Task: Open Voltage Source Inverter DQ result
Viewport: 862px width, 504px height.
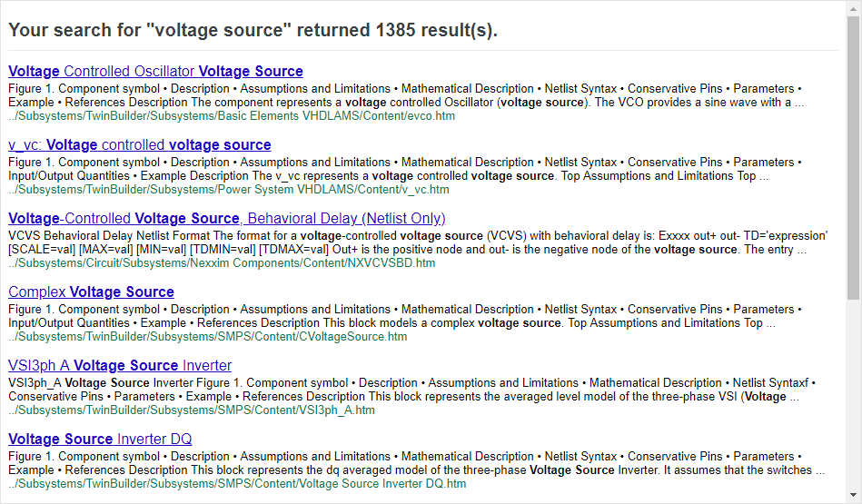Action: pos(100,440)
